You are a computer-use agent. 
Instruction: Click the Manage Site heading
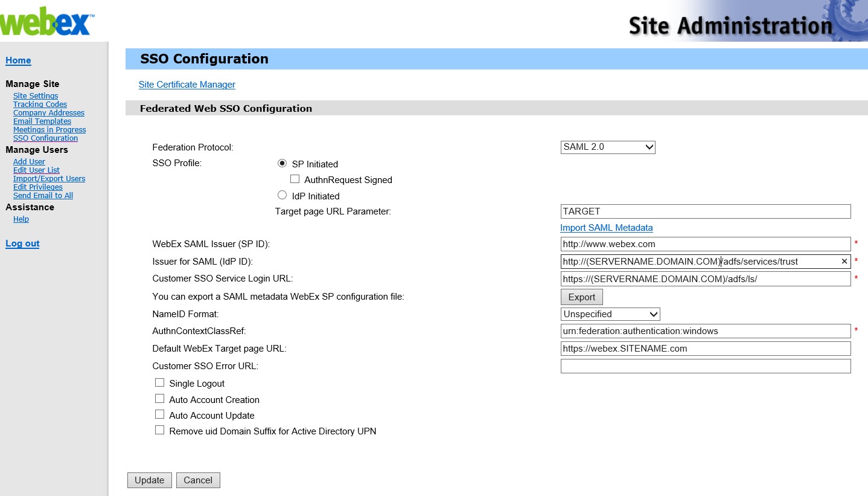click(33, 84)
